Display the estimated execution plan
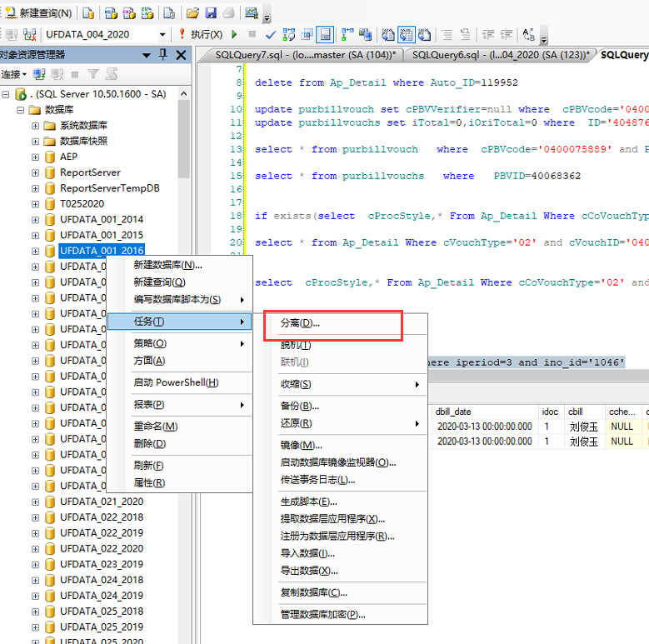649x644 pixels. (288, 35)
